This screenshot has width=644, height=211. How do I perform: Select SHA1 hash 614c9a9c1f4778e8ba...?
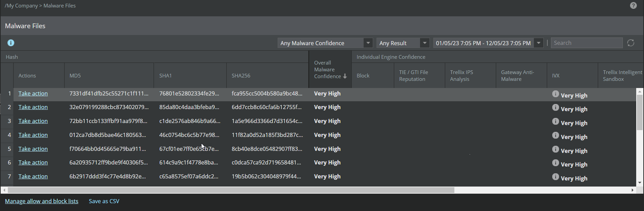coord(189,162)
